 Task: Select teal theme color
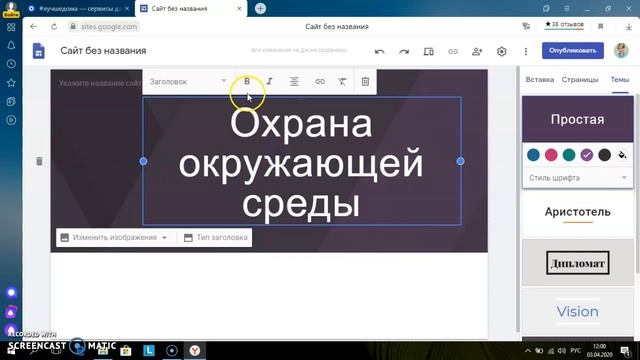pyautogui.click(x=569, y=155)
